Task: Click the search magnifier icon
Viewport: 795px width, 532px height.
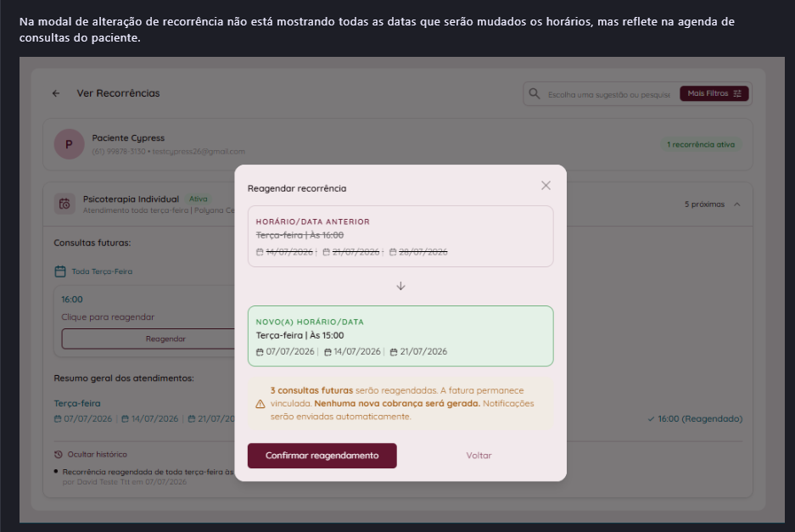Action: (535, 94)
